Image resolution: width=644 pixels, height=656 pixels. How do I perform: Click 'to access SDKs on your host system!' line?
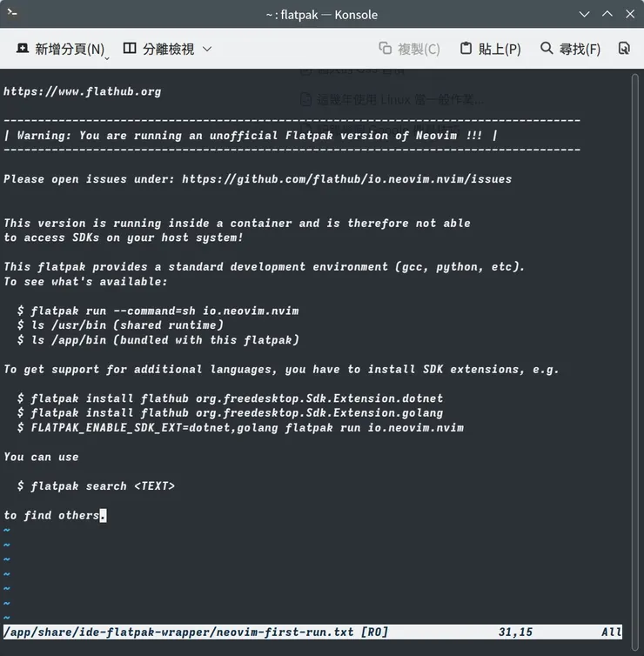coord(124,238)
